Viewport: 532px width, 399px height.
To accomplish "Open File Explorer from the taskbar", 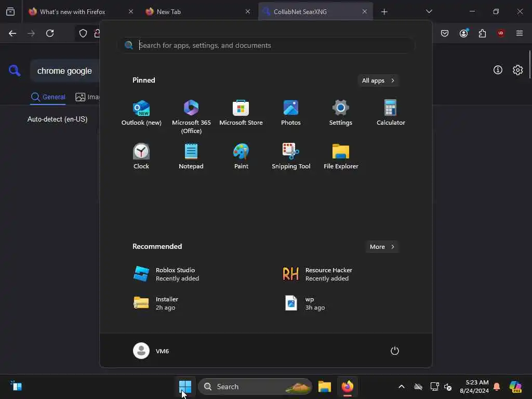I will click(x=324, y=387).
